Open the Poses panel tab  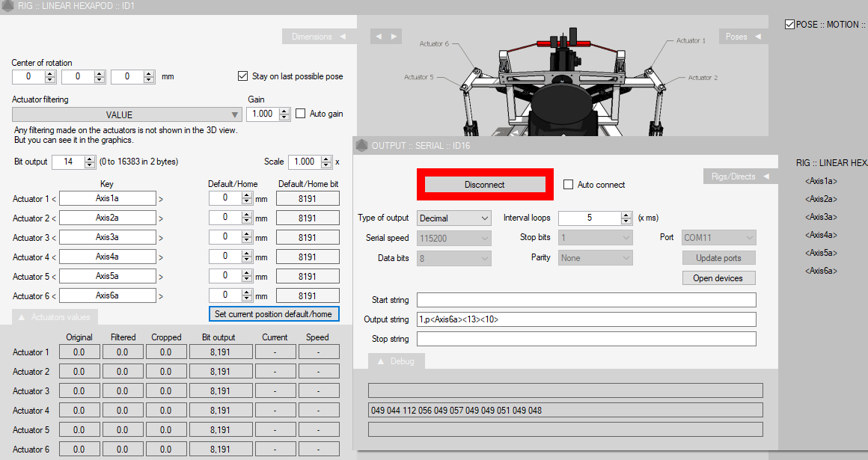coord(741,37)
